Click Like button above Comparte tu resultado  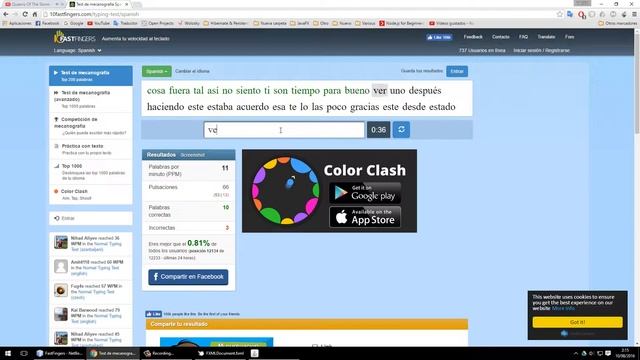(153, 314)
